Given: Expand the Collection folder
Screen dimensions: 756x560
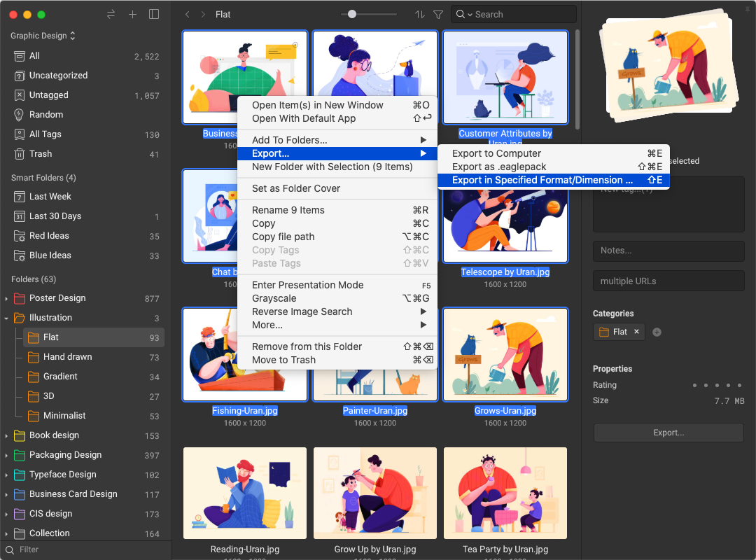Looking at the screenshot, I should click(6, 533).
